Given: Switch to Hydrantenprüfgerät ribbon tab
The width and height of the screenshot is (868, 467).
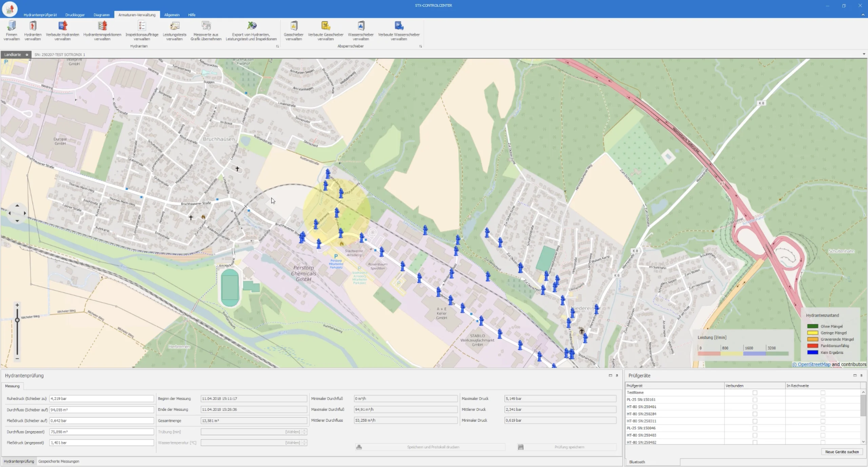Looking at the screenshot, I should (40, 15).
